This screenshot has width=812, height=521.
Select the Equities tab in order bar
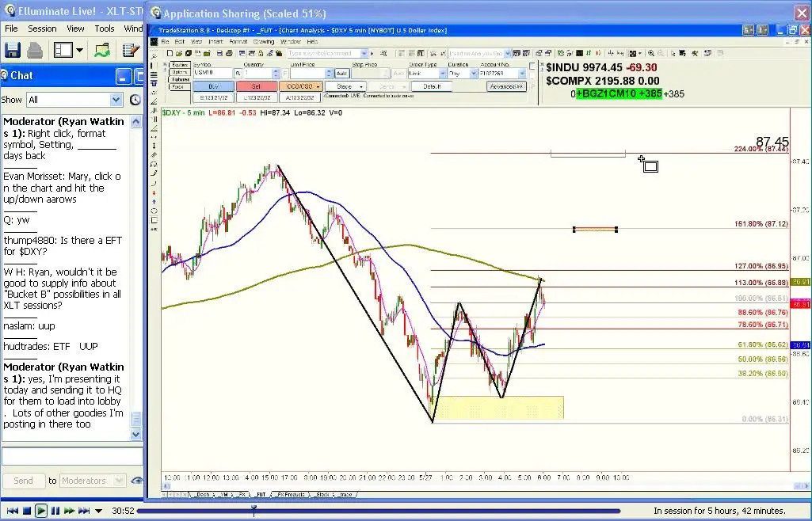179,65
